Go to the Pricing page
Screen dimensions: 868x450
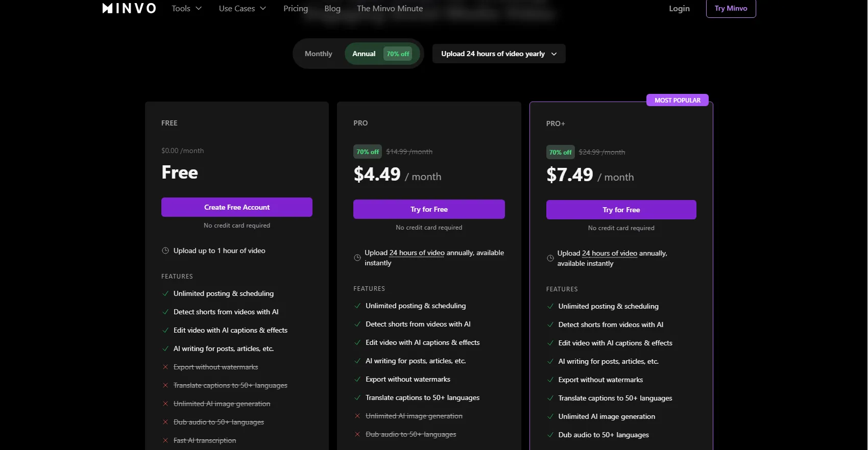pyautogui.click(x=296, y=8)
